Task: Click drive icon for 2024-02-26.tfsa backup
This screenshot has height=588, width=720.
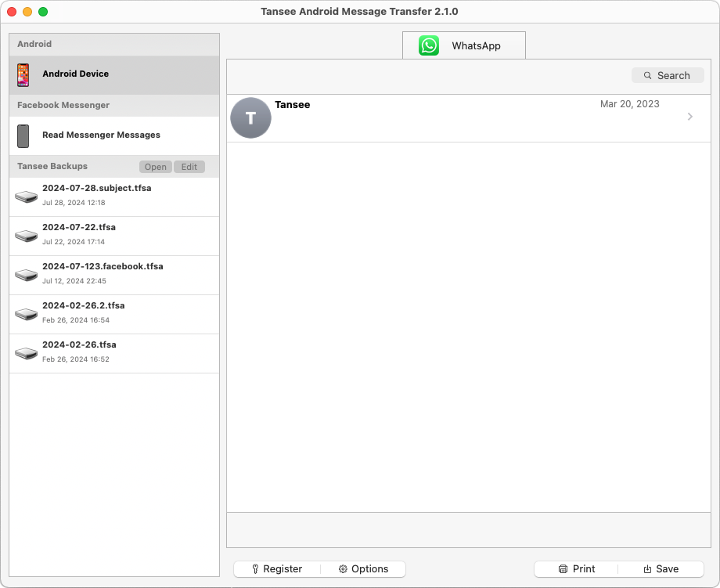Action: (26, 353)
